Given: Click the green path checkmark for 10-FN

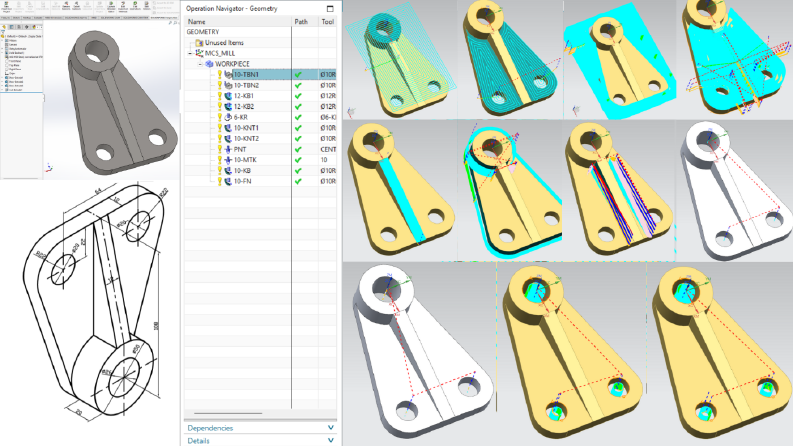Looking at the screenshot, I should click(x=298, y=181).
